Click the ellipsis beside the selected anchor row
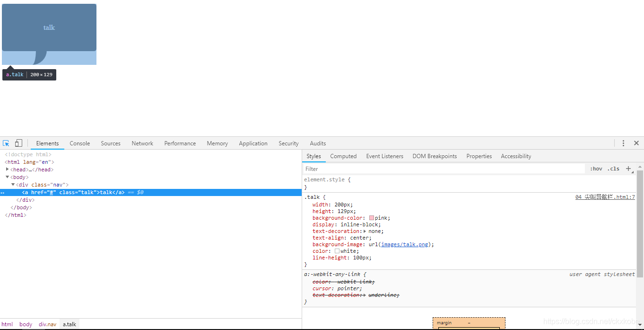 tap(2, 193)
